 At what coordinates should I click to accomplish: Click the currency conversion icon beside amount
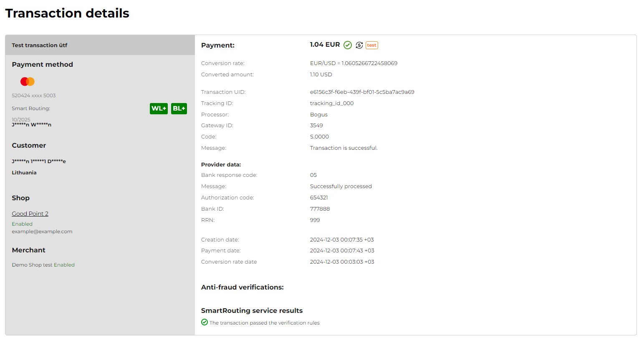coord(359,45)
